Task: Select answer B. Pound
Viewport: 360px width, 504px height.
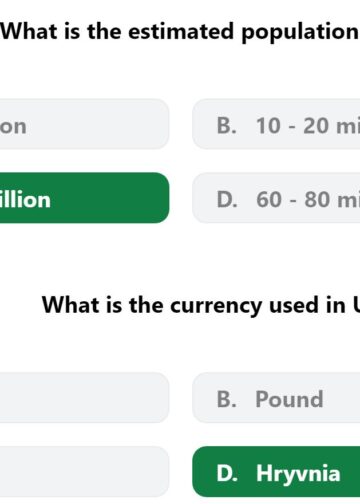Action: [x=276, y=398]
